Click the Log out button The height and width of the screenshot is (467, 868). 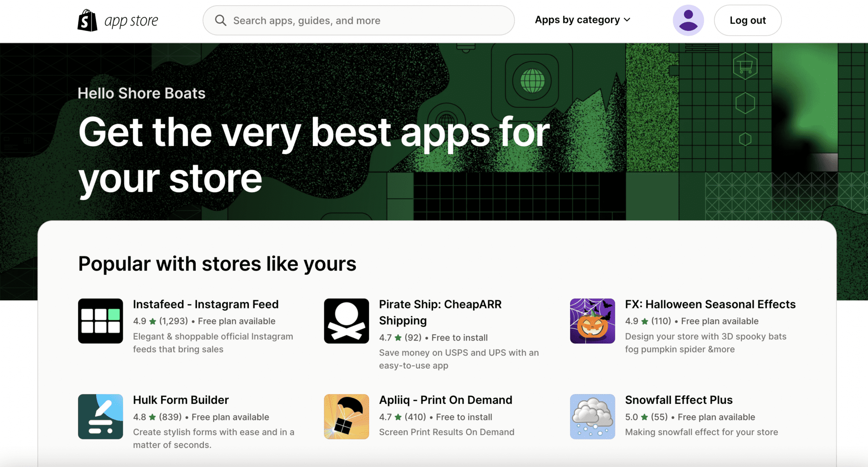pyautogui.click(x=748, y=20)
